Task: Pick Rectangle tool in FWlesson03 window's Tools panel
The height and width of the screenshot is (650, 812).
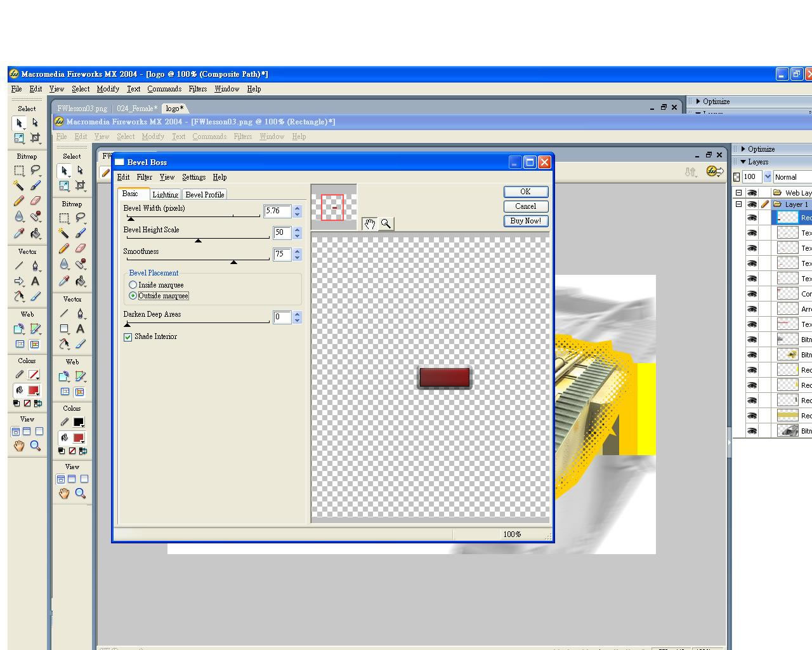Action: click(64, 329)
